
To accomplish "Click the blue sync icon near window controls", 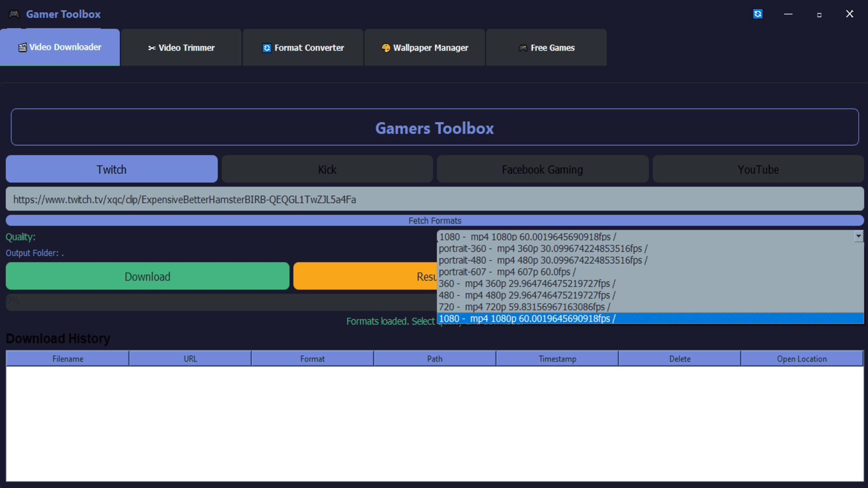I will (758, 14).
